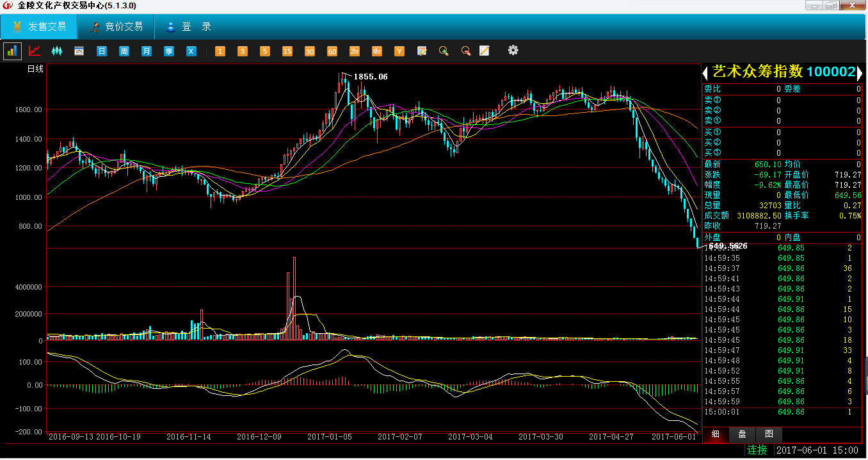Viewport: 868px width, 460px height.
Task: Click the 2017-01-05 date axis label
Action: tap(330, 437)
